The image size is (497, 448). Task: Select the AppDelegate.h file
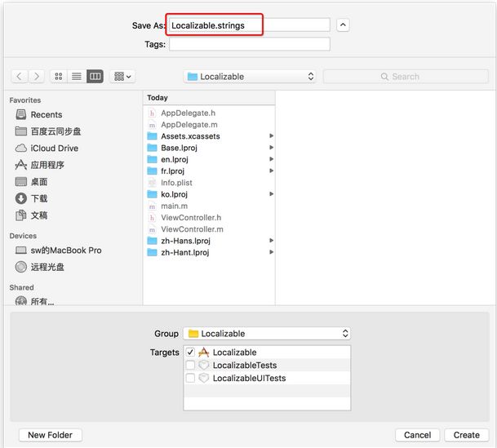188,113
